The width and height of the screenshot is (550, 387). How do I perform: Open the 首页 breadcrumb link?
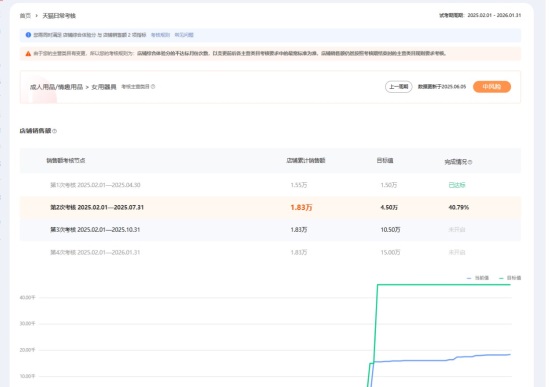pyautogui.click(x=25, y=15)
